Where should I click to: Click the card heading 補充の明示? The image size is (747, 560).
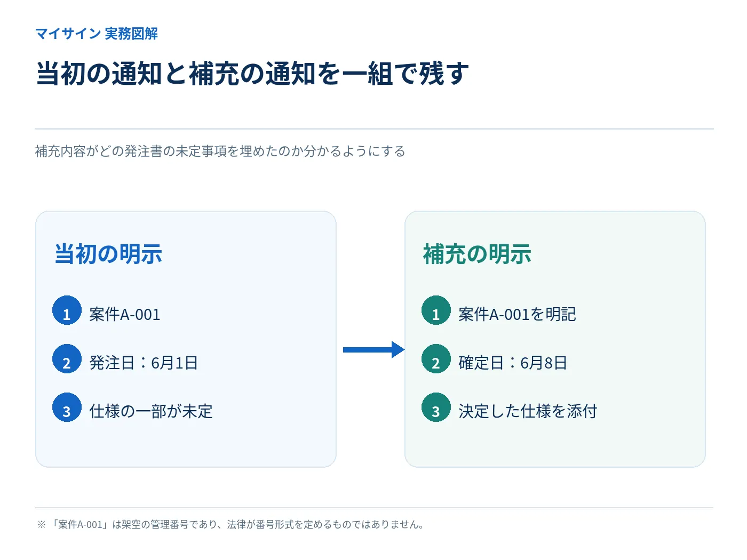pyautogui.click(x=478, y=254)
